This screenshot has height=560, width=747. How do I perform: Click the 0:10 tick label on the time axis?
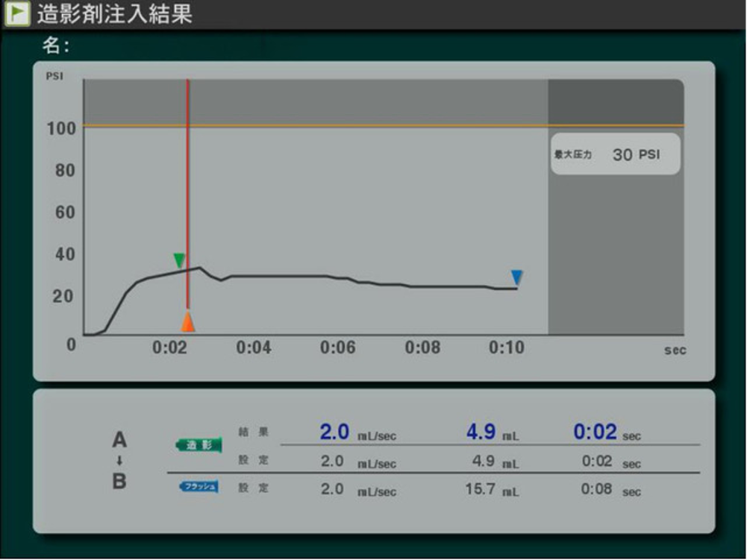(x=507, y=347)
